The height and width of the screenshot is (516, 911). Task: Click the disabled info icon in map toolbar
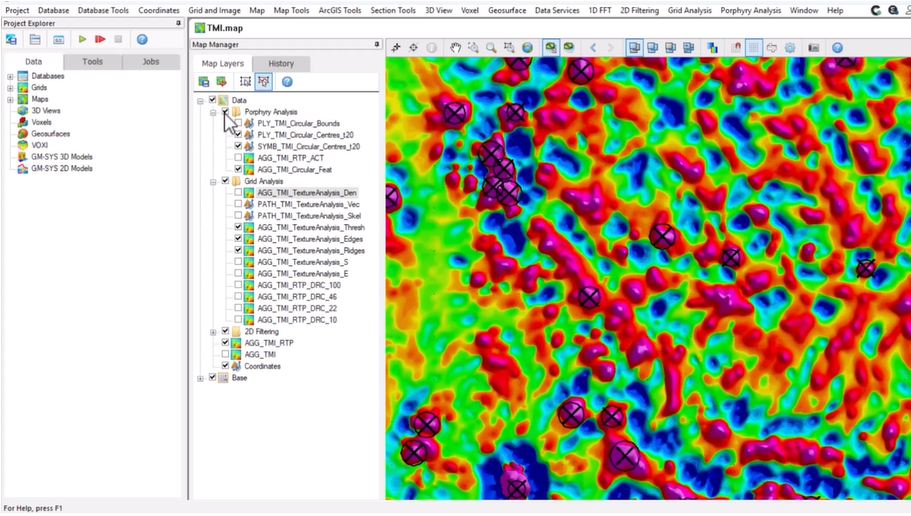click(432, 48)
